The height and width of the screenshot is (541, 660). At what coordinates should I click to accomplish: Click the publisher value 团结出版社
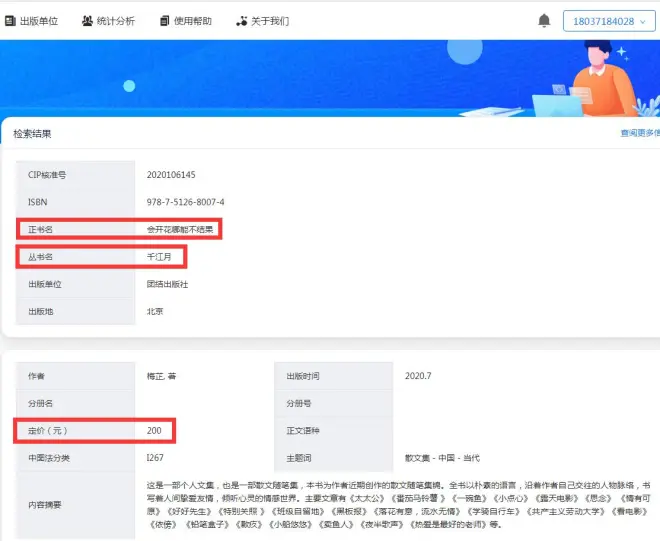pyautogui.click(x=166, y=284)
